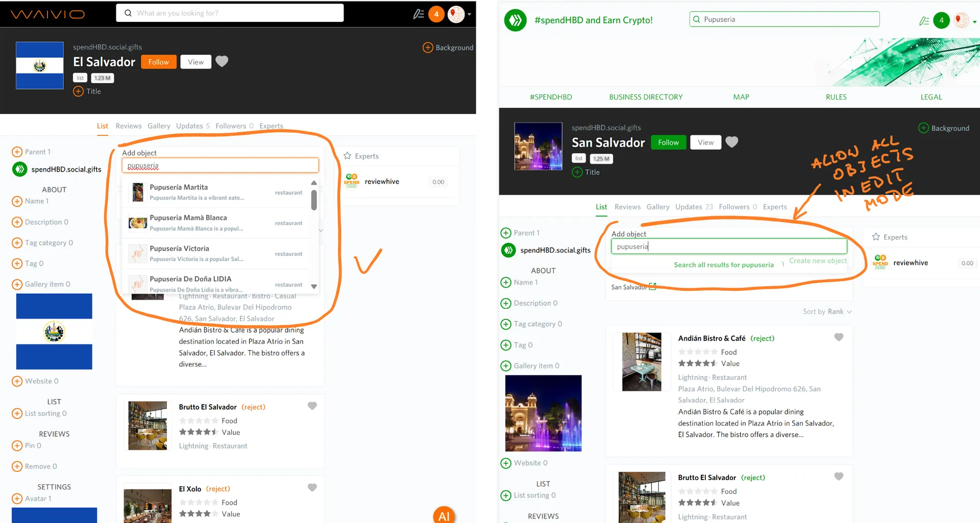Open BUSINESS DIRECTORY menu item

click(x=646, y=97)
